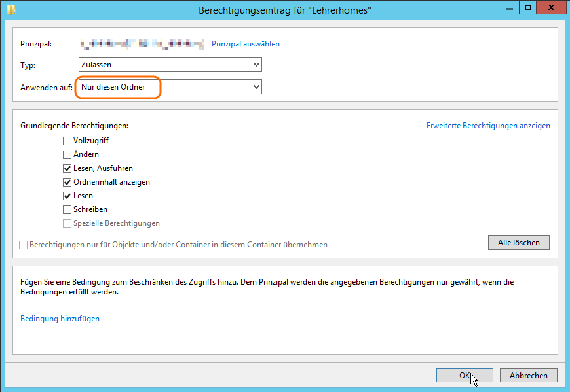Enable the Schreiben permission checkbox

pos(67,209)
